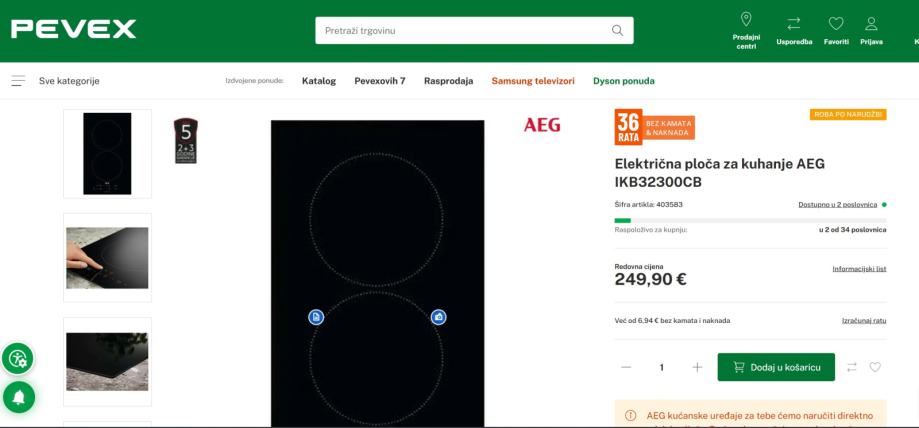This screenshot has height=428, width=919.
Task: Open Dostupno u 2 poslovnica link
Action: click(838, 205)
